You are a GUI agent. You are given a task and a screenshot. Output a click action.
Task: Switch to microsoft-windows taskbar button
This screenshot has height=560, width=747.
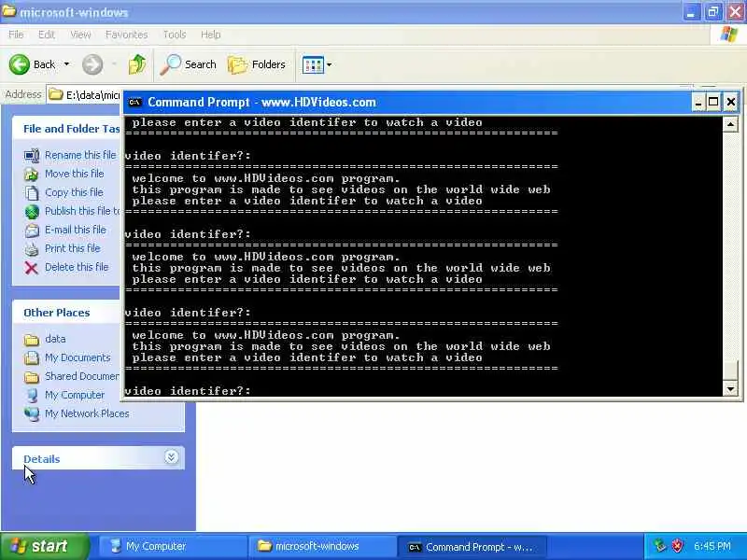(x=320, y=546)
